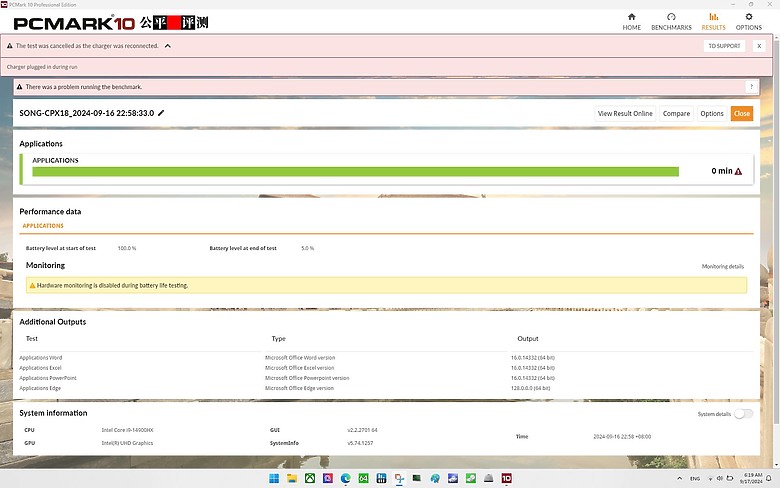
Task: Open the result Options button
Action: (711, 113)
